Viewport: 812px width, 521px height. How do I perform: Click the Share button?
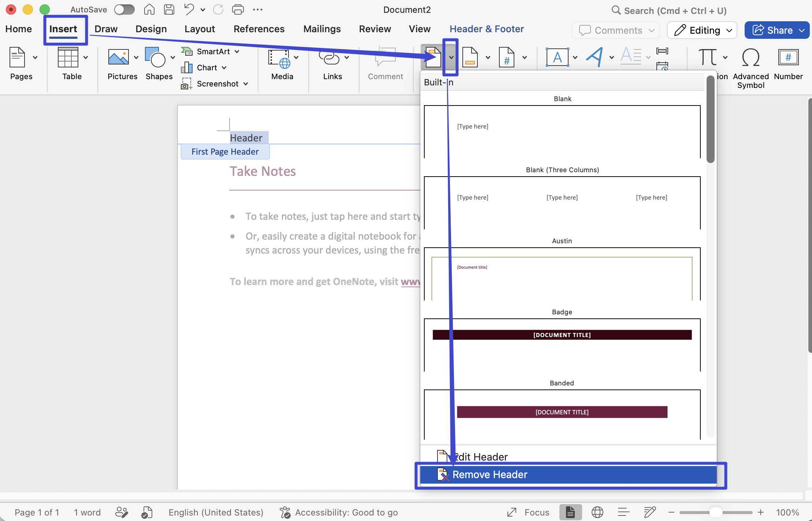click(x=777, y=30)
